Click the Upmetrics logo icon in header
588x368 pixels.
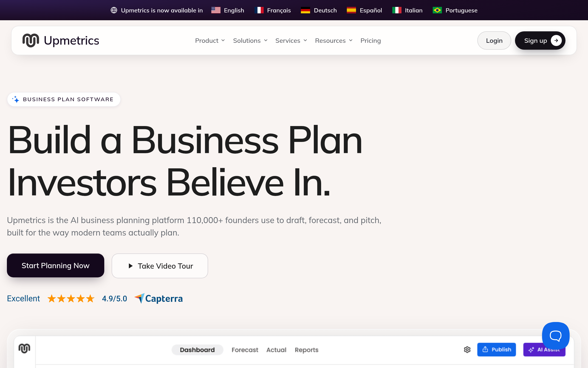31,40
